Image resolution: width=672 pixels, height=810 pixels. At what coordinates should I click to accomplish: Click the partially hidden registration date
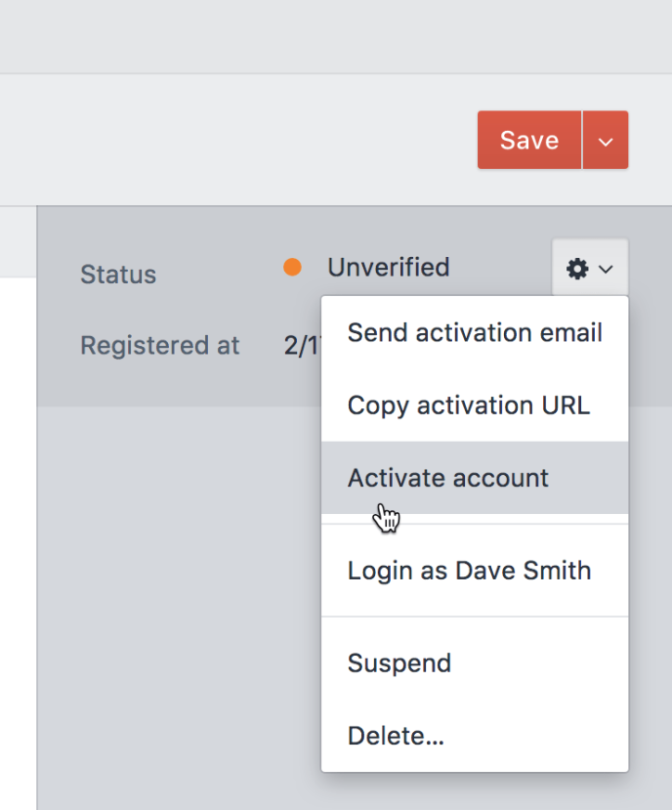(297, 346)
